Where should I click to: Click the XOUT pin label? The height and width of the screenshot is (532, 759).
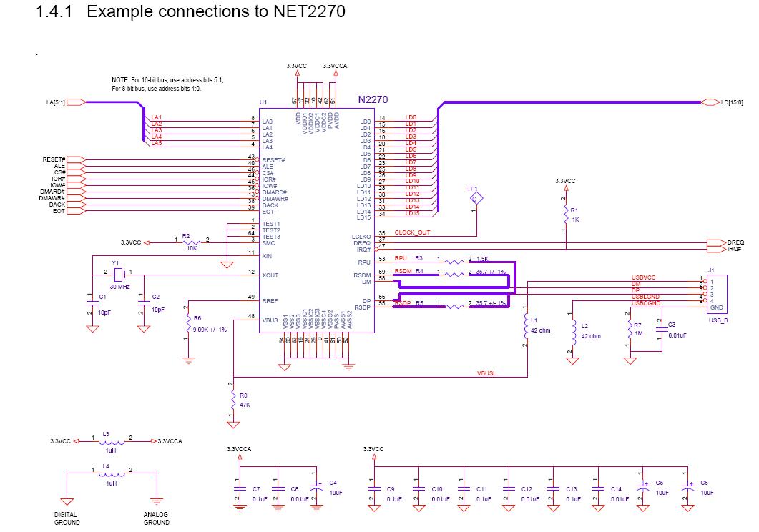tap(270, 275)
